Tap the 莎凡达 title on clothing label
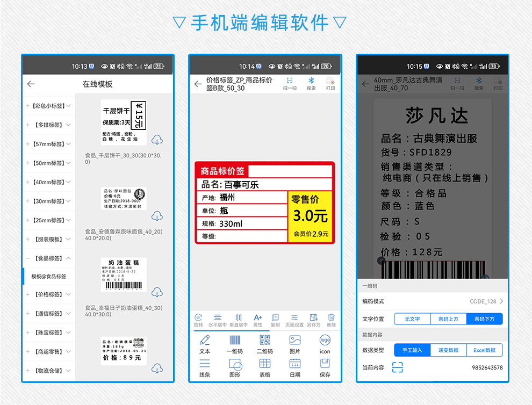Screen dimensions: 532x405 click(437, 115)
